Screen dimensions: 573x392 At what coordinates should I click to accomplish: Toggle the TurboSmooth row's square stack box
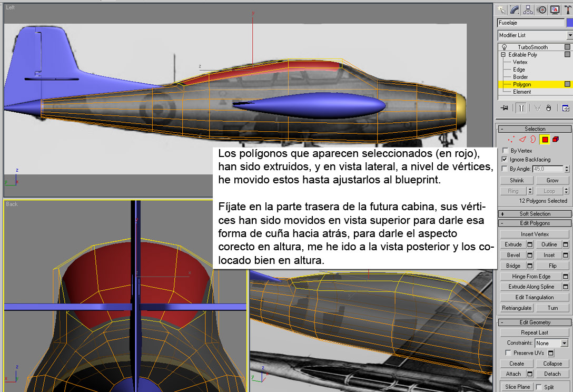click(567, 47)
